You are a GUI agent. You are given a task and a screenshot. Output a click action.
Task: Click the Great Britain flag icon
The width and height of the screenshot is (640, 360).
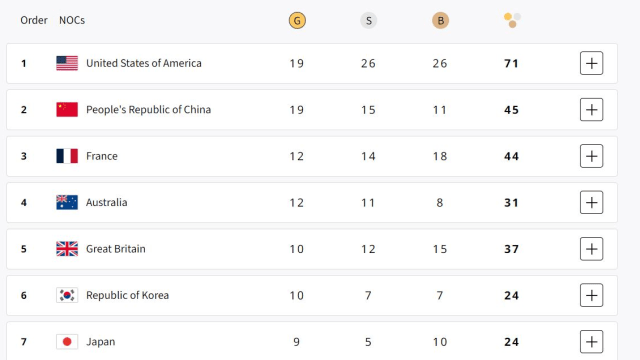(x=67, y=249)
